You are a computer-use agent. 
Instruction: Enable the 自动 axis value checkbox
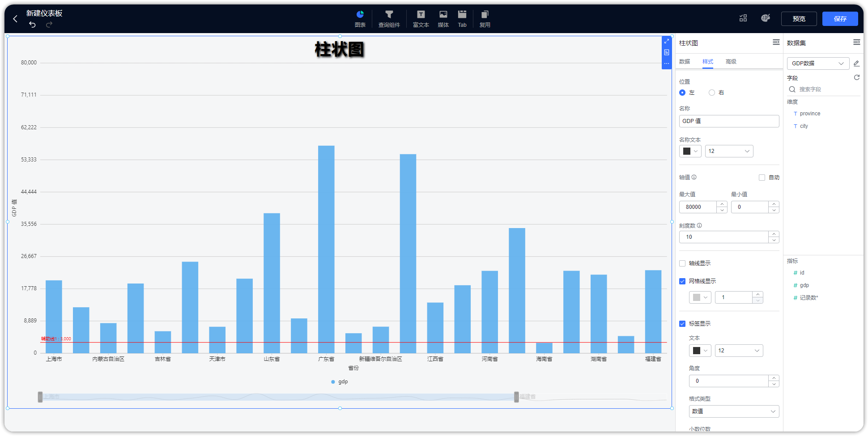(x=762, y=178)
